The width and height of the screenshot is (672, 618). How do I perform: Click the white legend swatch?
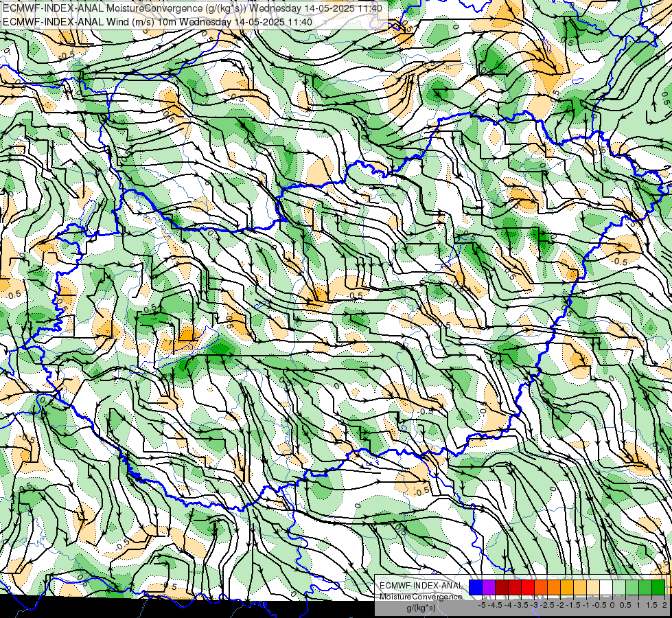coord(606,587)
